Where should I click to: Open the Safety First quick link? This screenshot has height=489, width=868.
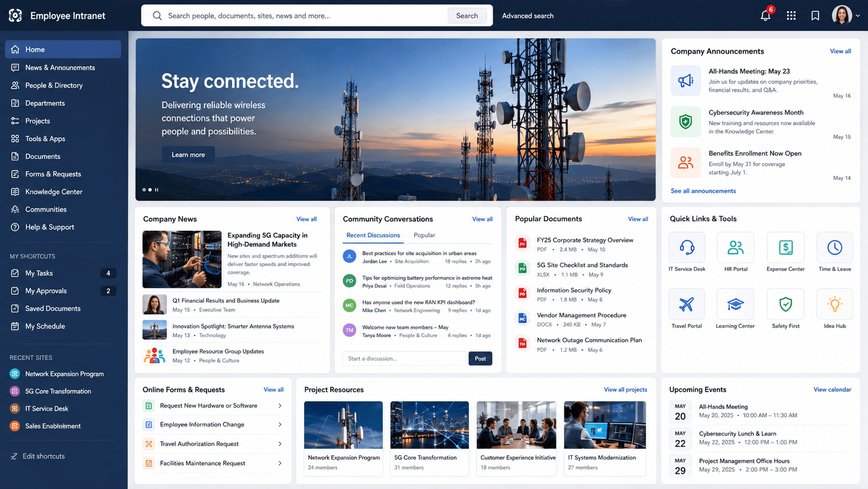[785, 305]
